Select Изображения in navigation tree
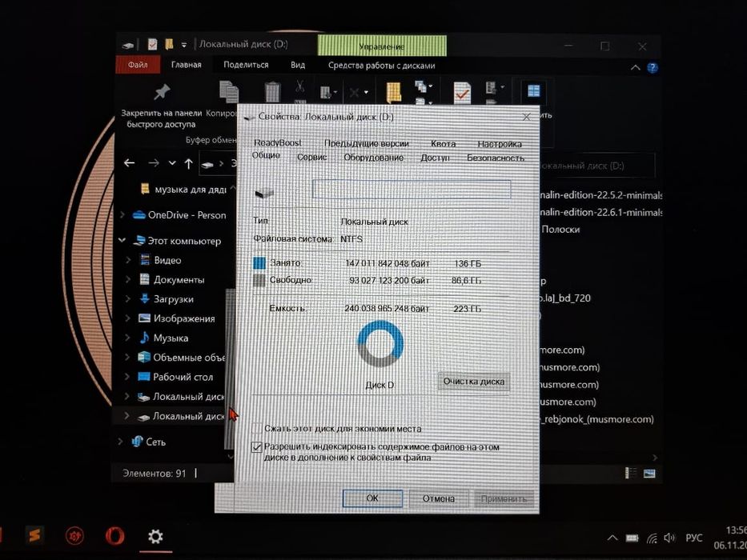 [184, 318]
